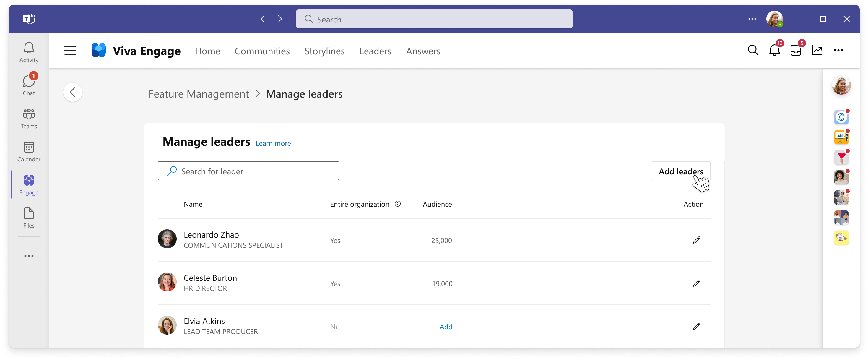Click the round back arrow button
The width and height of the screenshot is (868, 360).
[x=72, y=92]
